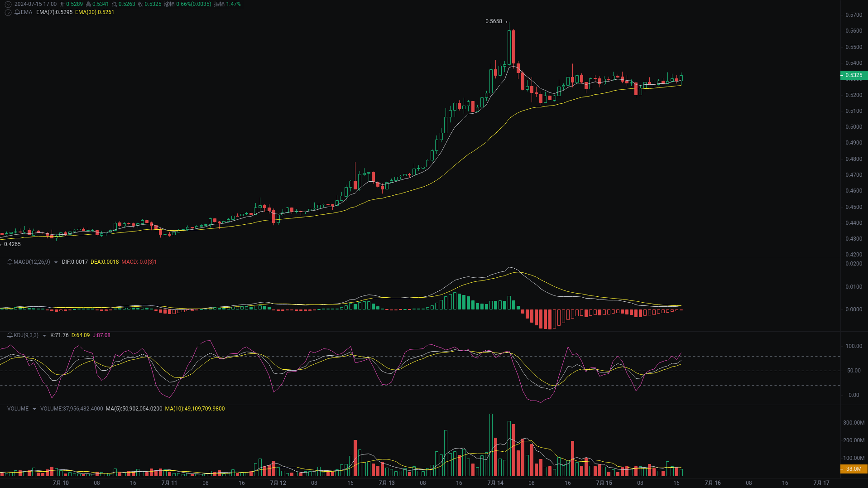Open the KDJ(9,3,3) dropdown arrow
Screen dimensions: 868x488
(43, 335)
